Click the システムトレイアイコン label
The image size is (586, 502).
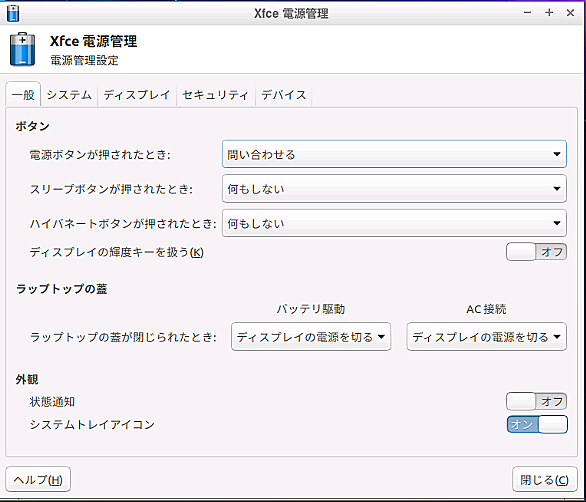pyautogui.click(x=92, y=425)
